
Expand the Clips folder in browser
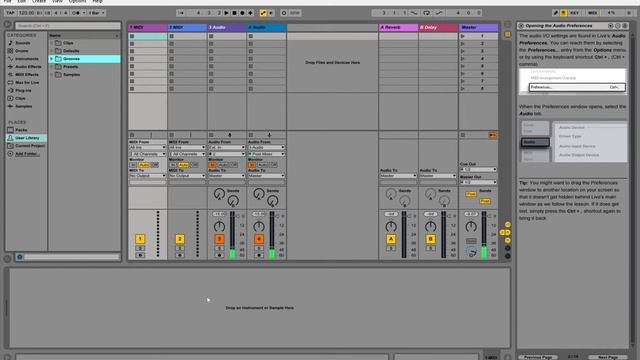tap(52, 43)
